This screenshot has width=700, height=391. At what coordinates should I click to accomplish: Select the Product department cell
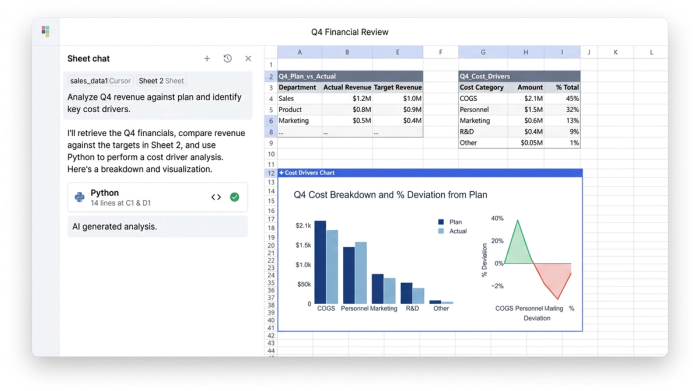[x=300, y=110]
